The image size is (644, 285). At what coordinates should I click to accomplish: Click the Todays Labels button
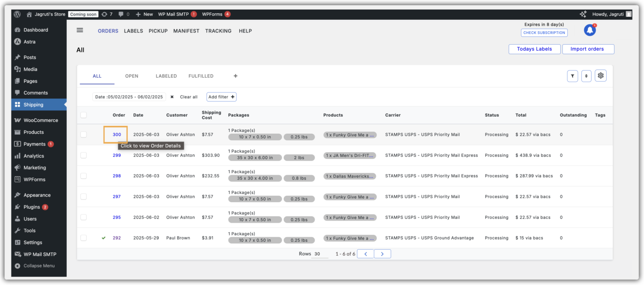535,49
